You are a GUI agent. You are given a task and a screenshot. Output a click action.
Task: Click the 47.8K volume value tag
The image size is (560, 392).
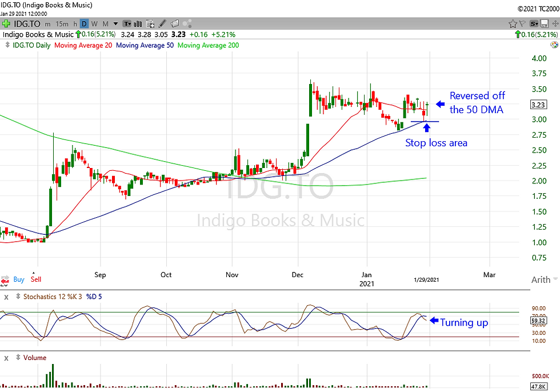tap(538, 387)
